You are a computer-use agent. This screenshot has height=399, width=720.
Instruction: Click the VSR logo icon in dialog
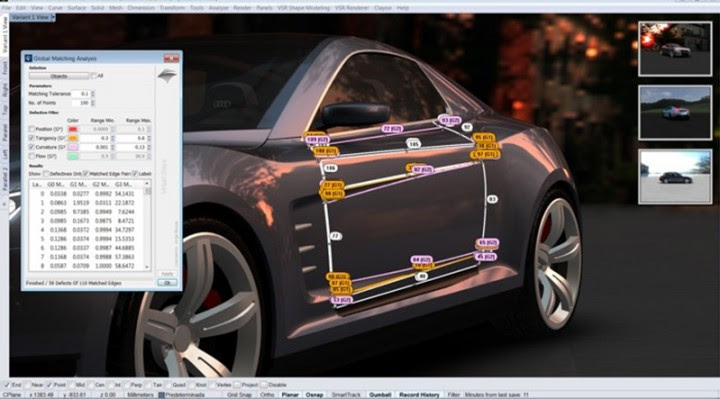point(167,76)
